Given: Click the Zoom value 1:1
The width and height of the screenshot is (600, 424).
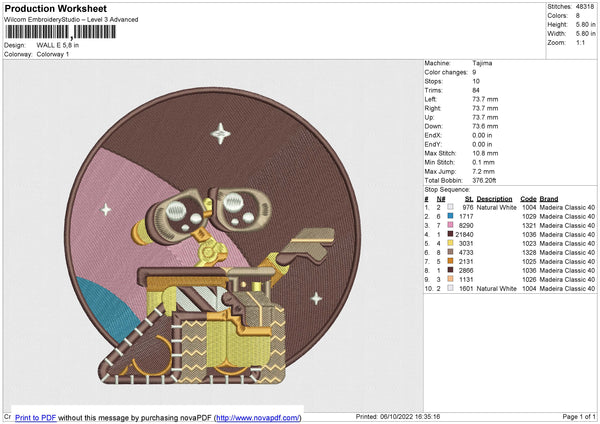Looking at the screenshot, I should click(x=580, y=42).
